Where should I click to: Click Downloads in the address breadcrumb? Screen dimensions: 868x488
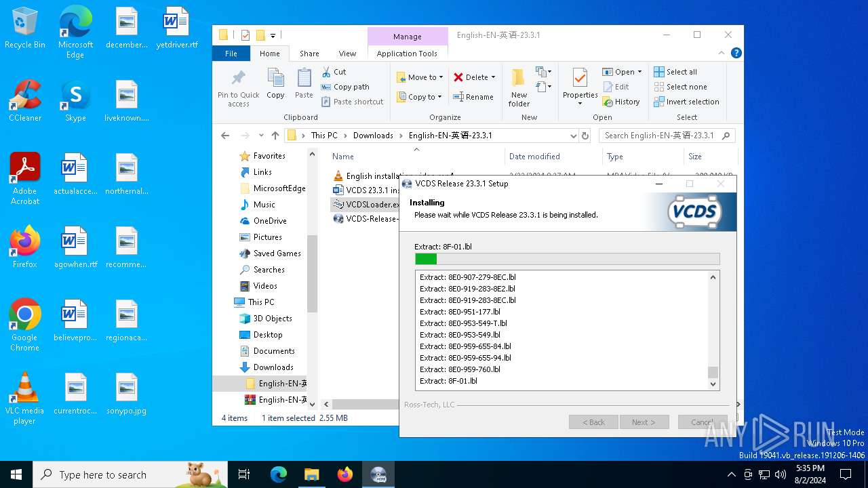coord(373,136)
